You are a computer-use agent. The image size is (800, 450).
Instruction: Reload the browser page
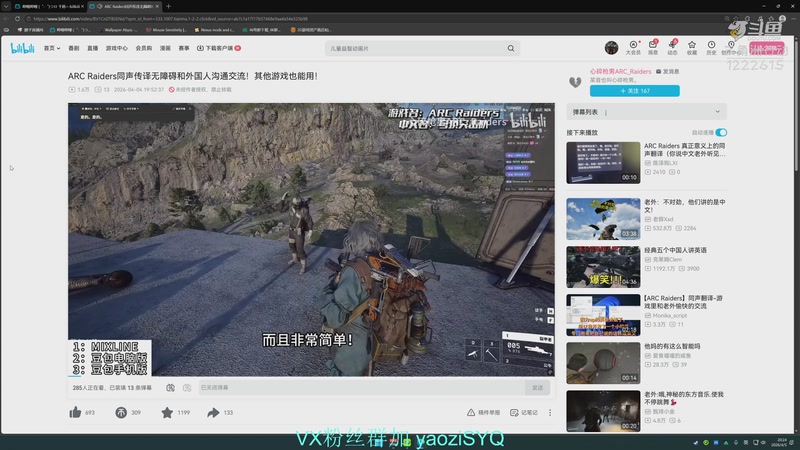(x=17, y=18)
